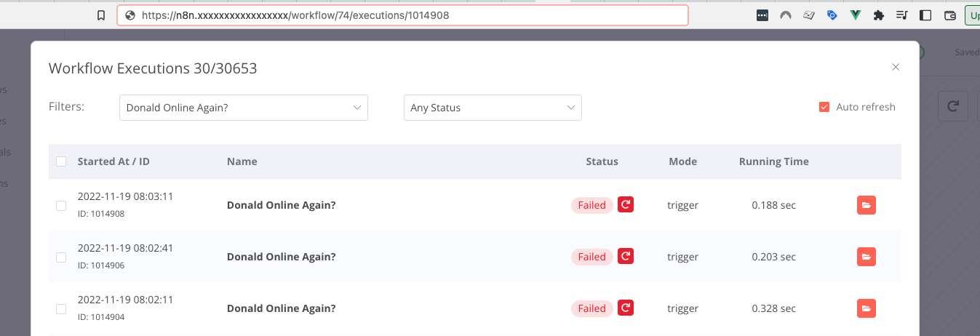980x336 pixels.
Task: Click the 'Workflow Executions 30/30653' title
Action: pos(153,68)
